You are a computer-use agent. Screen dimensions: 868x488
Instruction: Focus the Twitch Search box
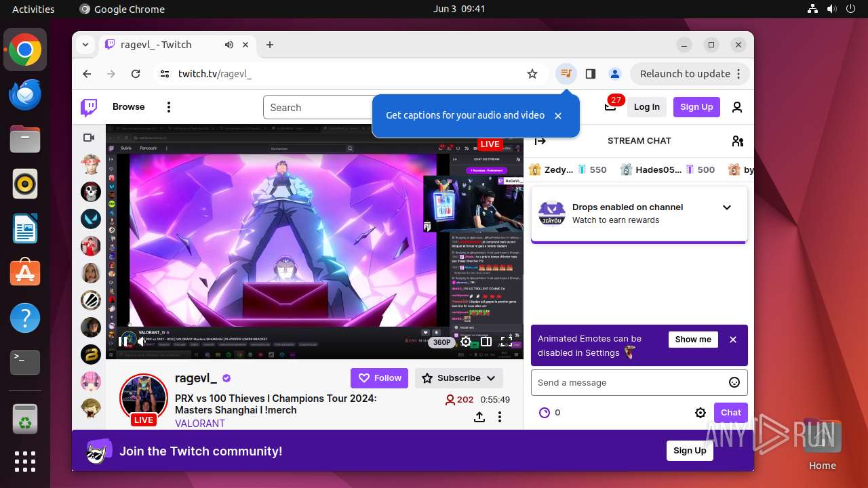pos(319,107)
